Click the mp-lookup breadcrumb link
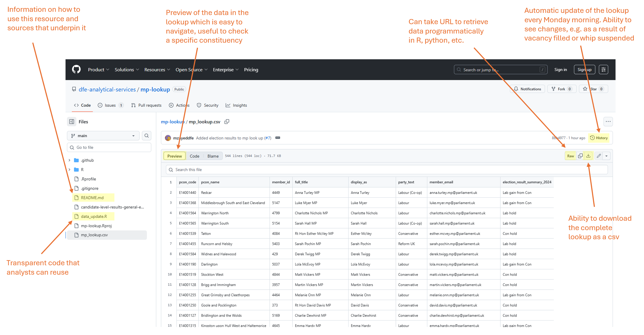The width and height of the screenshot is (644, 335). (x=173, y=122)
